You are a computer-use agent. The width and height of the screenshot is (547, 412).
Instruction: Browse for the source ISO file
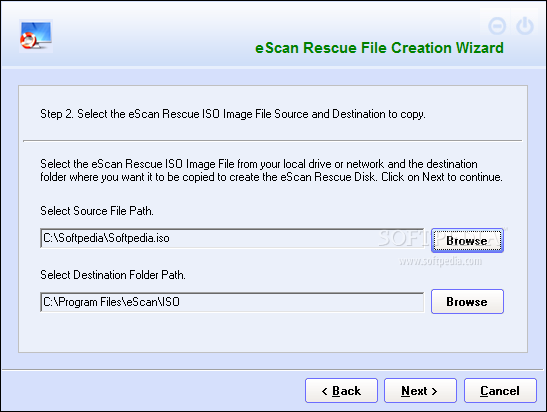coord(467,240)
